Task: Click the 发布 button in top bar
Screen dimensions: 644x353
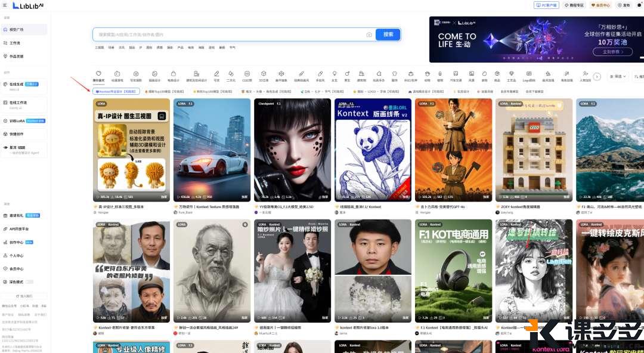Action: pos(624,5)
